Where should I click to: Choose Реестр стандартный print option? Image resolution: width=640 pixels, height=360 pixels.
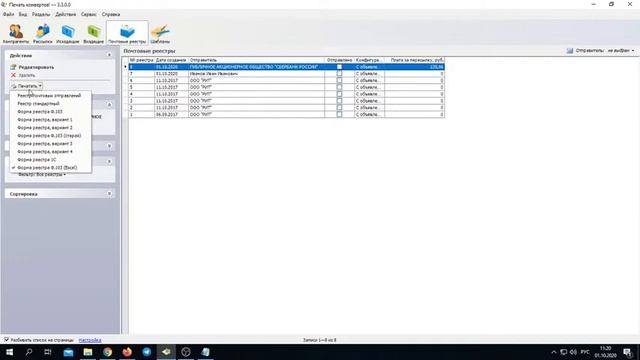(x=51, y=104)
